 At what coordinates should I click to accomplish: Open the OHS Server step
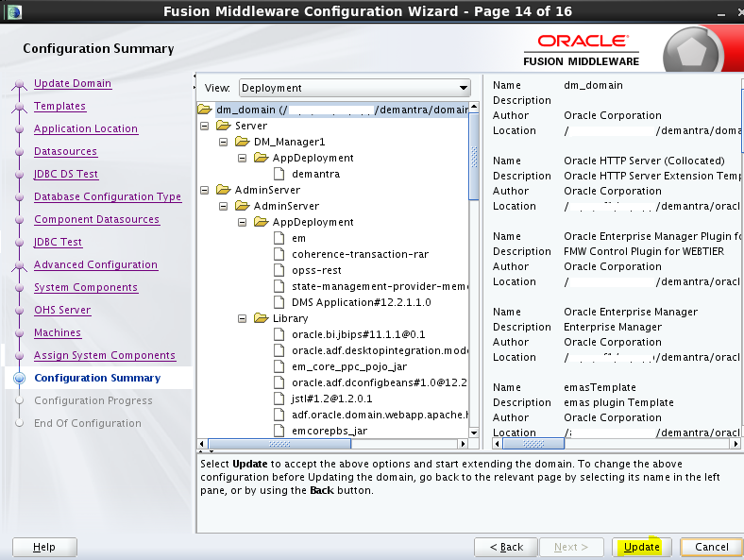click(x=62, y=310)
